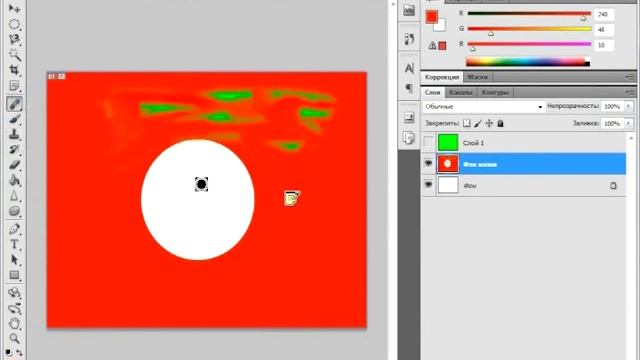Screen dimensions: 640x360
Task: Open the Layers panel options menu
Action: (x=631, y=93)
